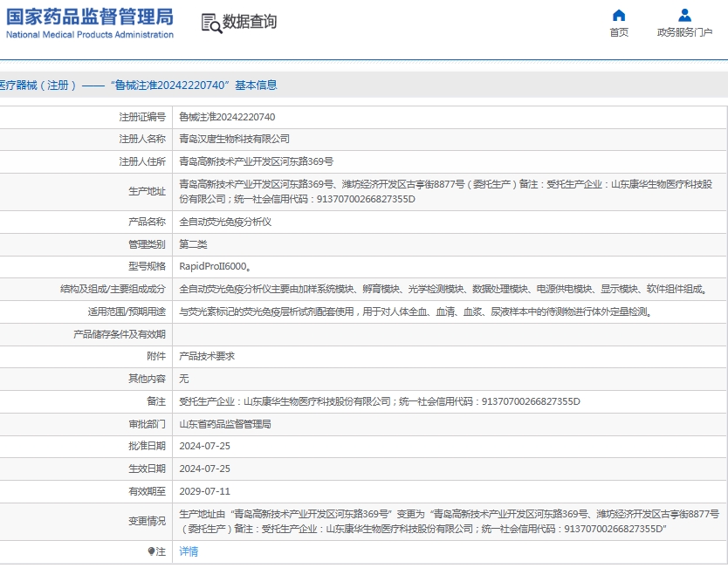Select registrant name 青岛汉唐生物科技有限公司
728x568 pixels.
[x=235, y=139]
